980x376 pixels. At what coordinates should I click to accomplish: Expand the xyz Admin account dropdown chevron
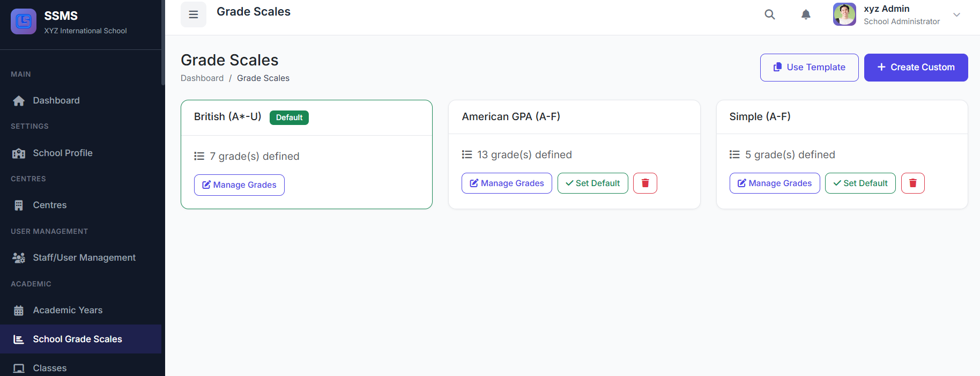point(956,14)
